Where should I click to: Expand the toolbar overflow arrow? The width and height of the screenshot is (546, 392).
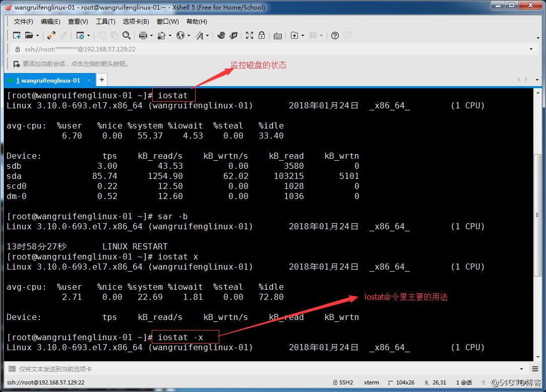click(x=538, y=38)
